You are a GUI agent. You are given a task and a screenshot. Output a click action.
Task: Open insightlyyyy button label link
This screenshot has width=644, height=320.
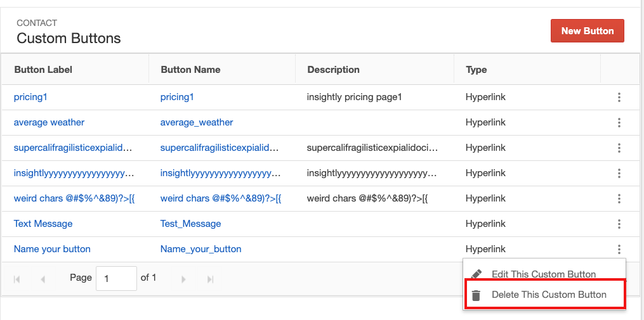74,173
